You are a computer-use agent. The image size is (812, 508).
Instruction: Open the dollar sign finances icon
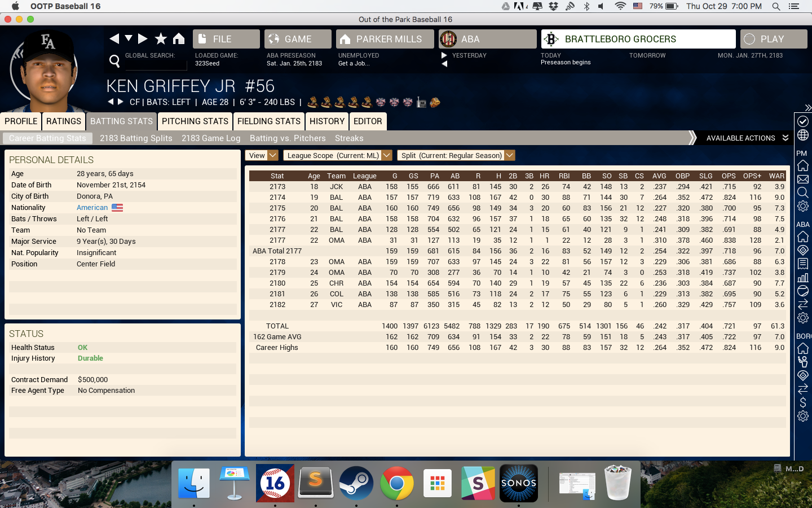(x=803, y=402)
